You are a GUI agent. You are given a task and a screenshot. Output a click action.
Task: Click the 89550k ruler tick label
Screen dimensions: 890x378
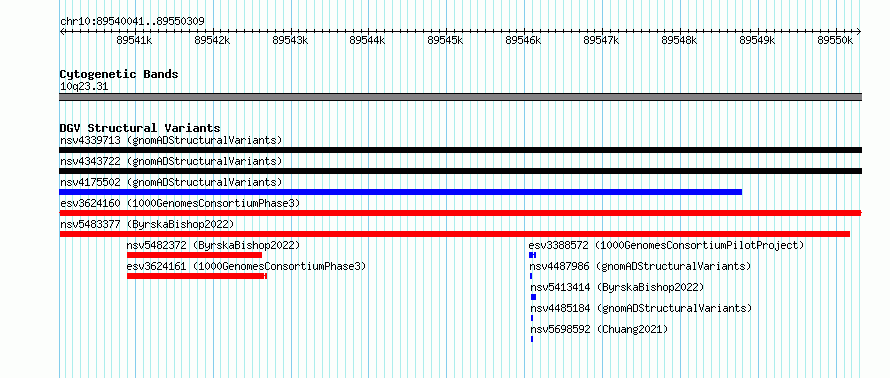(x=834, y=40)
